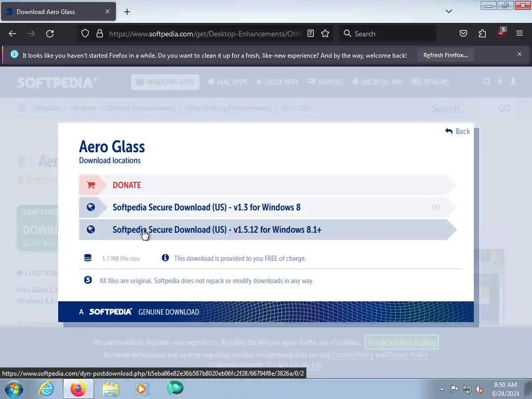Click the muted volume tray icon
Screen dimensions: 532x399
[x=480, y=390]
